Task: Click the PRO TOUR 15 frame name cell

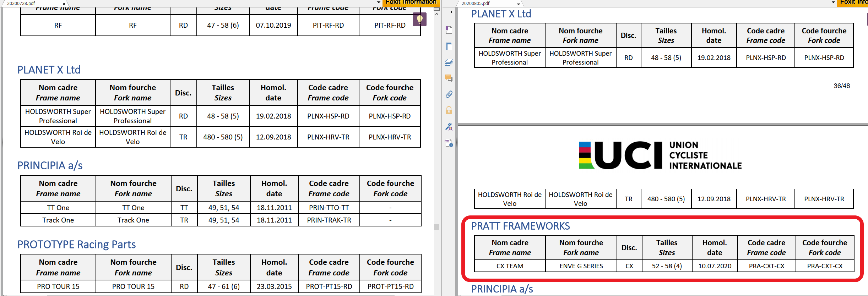Action: [58, 286]
